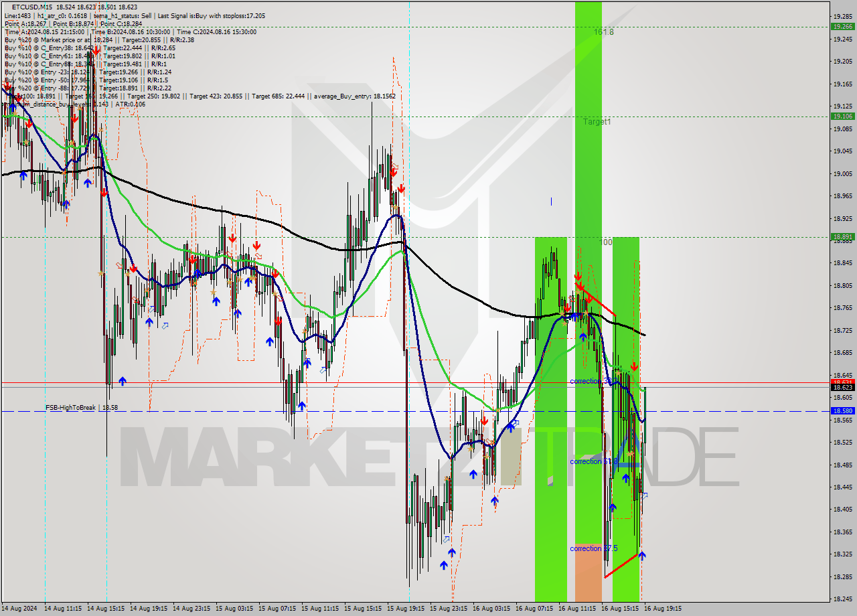Select the orange correction 87.5 zone box
The height and width of the screenshot is (616, 857).
click(589, 572)
